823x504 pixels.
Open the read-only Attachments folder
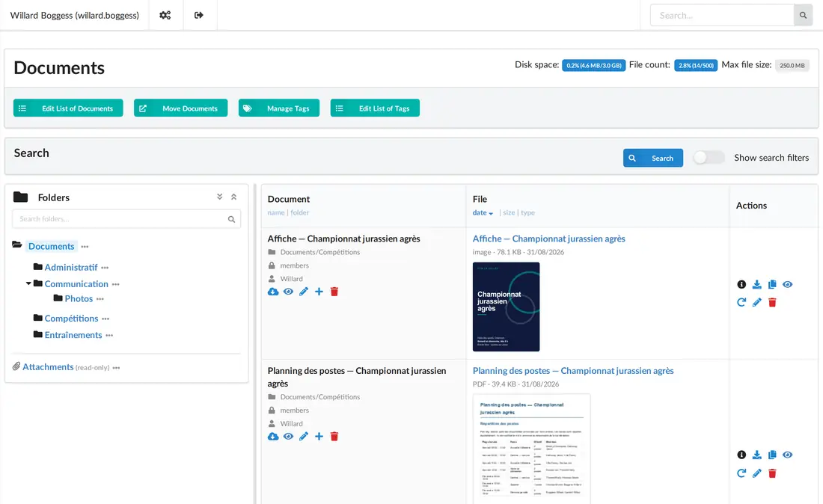tap(48, 366)
